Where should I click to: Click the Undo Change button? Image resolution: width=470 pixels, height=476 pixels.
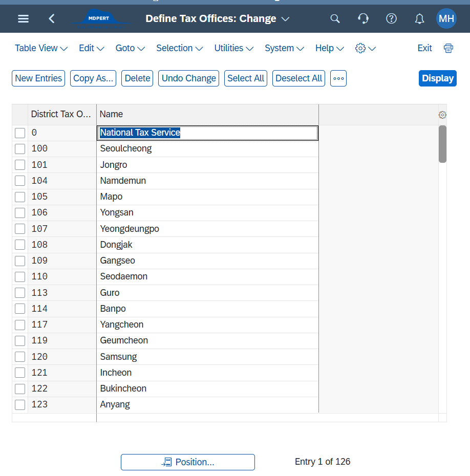pos(188,78)
